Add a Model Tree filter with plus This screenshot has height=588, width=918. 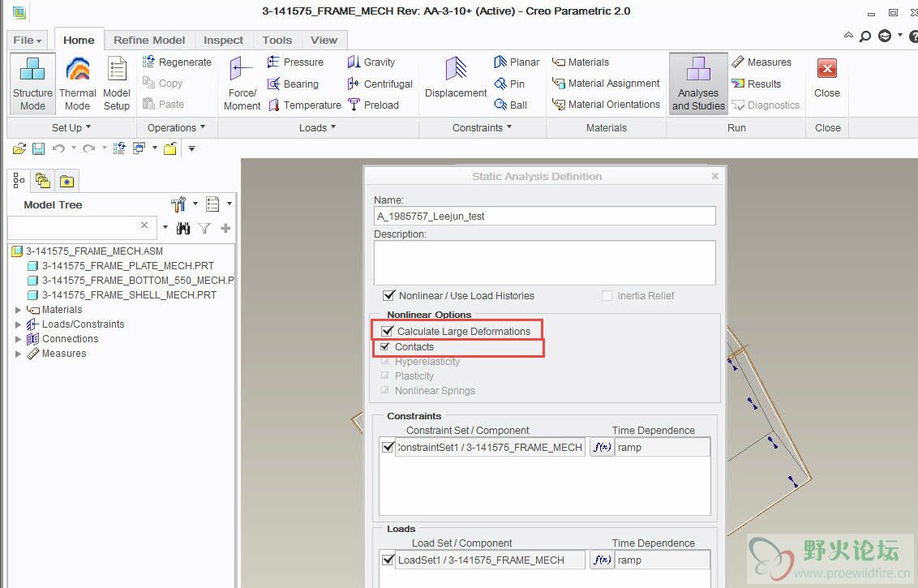[225, 229]
